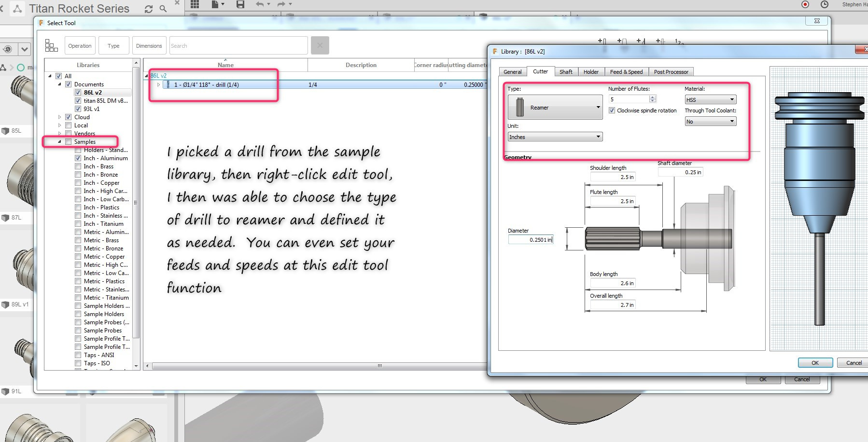Click the Titan Rocket Series project icon
The image size is (868, 442).
click(x=17, y=9)
